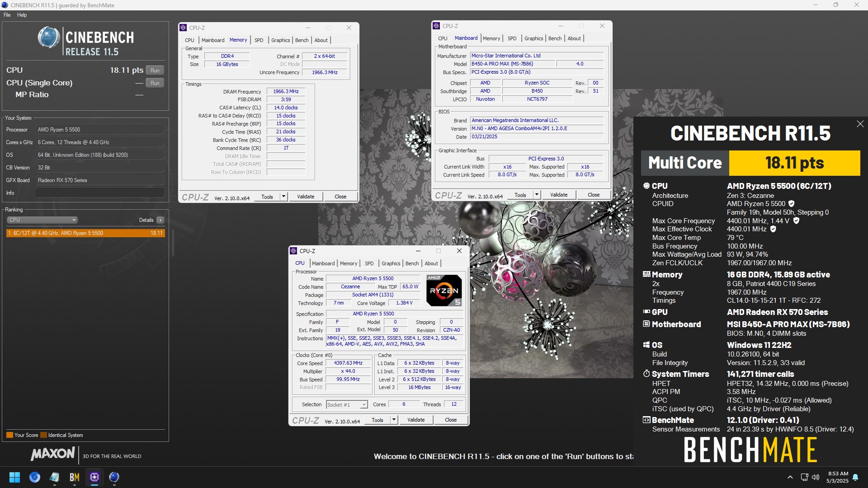Click the CPU section icon in BenchMate
868x488 pixels.
(646, 186)
